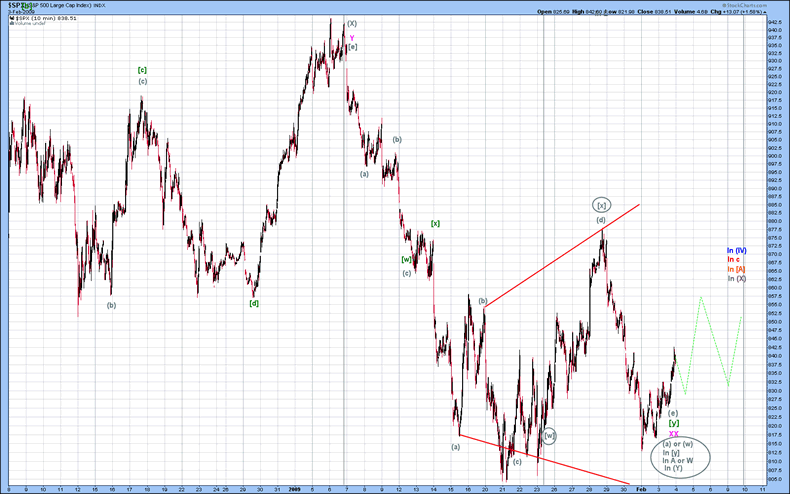The height and width of the screenshot is (494, 790).
Task: Click the "Open 825.69" header value
Action: (x=553, y=12)
